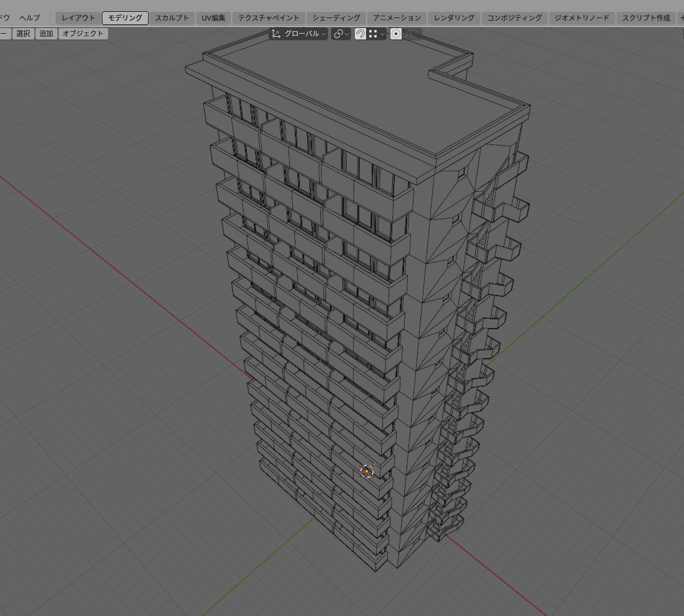Toggle the snap magnet icon

point(360,34)
